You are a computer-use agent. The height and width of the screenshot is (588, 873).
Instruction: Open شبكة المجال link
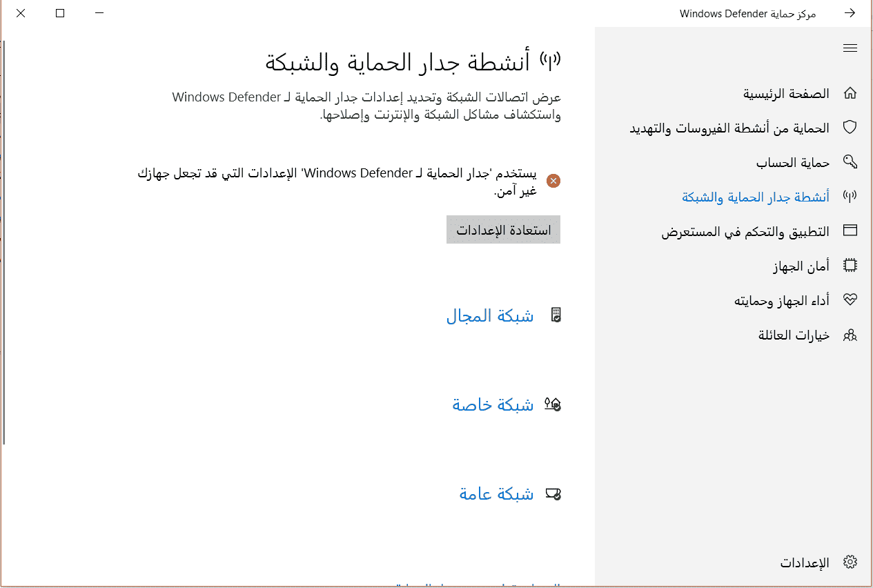tap(490, 315)
